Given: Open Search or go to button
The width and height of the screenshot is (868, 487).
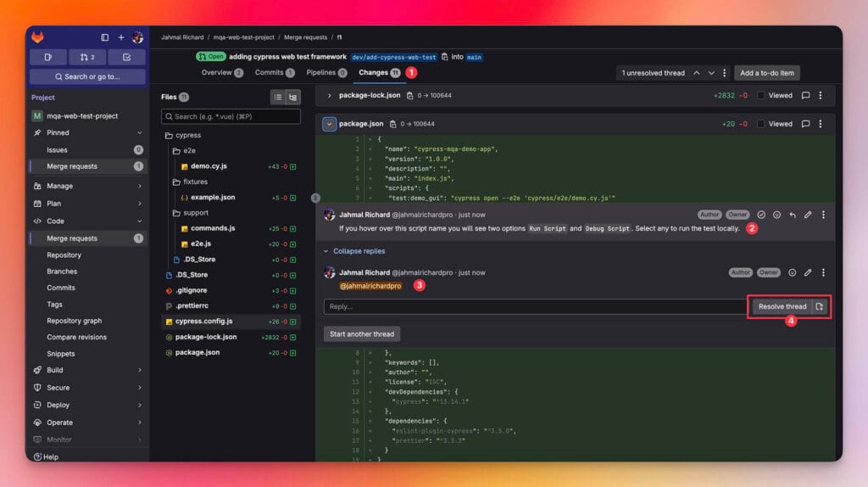Looking at the screenshot, I should click(87, 76).
